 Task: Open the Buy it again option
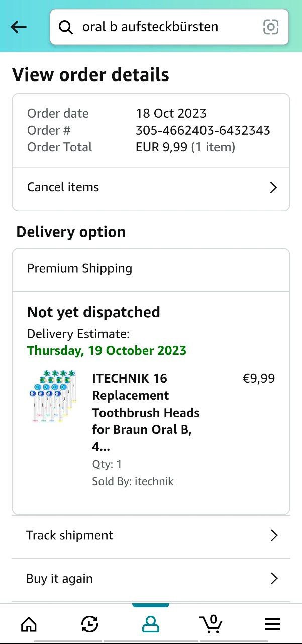click(151, 579)
